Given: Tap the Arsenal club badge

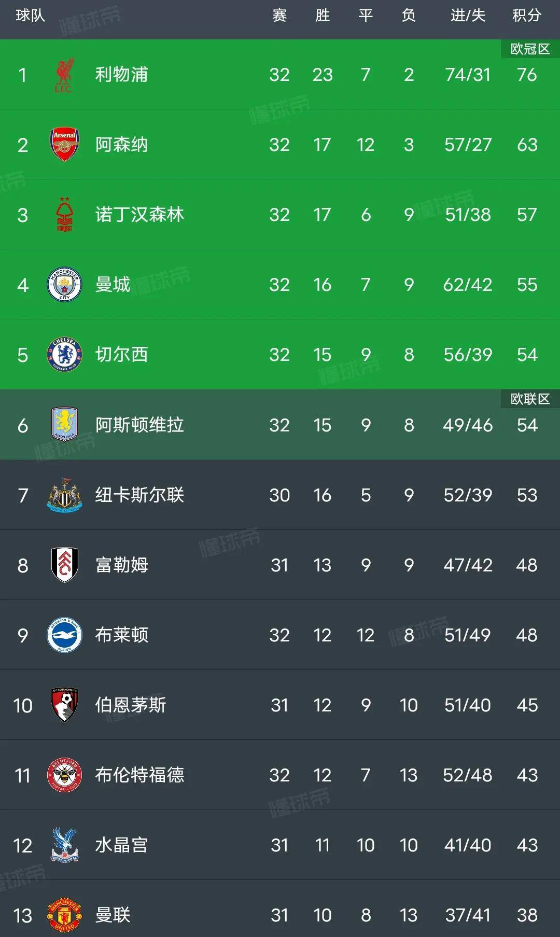Looking at the screenshot, I should tap(64, 144).
